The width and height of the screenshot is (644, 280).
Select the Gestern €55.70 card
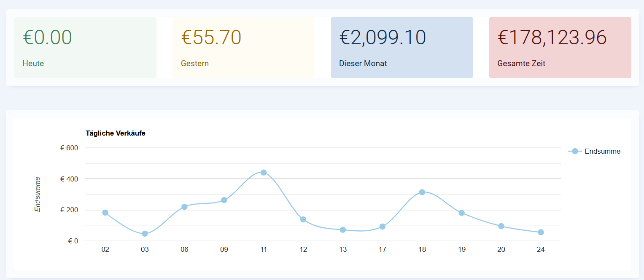[x=243, y=48]
